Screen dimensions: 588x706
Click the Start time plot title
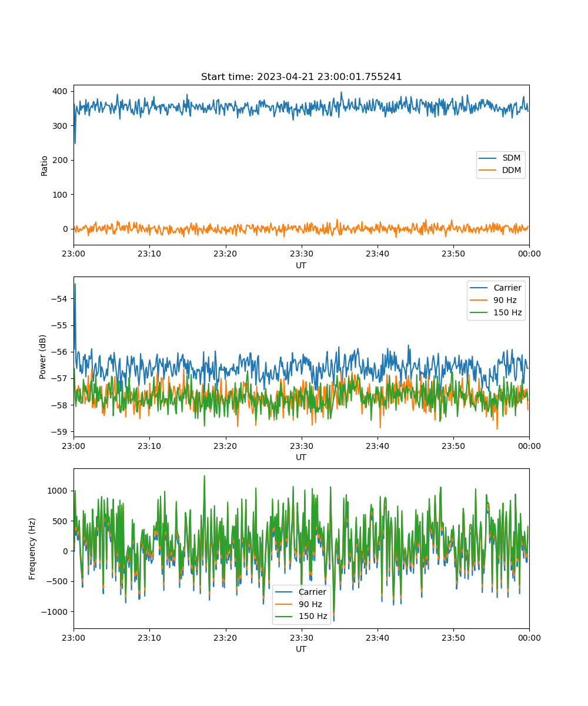[x=301, y=77]
